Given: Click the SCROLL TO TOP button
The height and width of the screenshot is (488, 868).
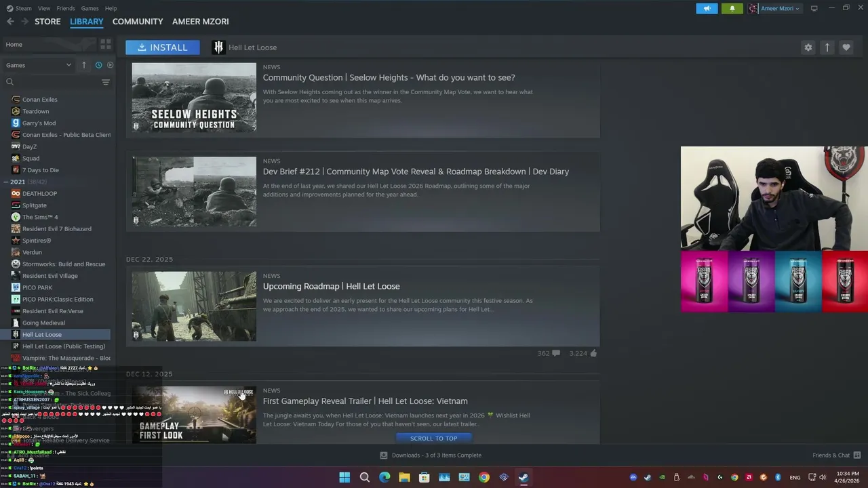Looking at the screenshot, I should (433, 439).
